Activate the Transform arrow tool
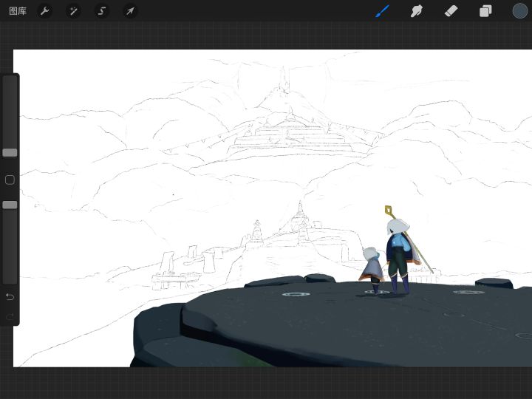 130,11
